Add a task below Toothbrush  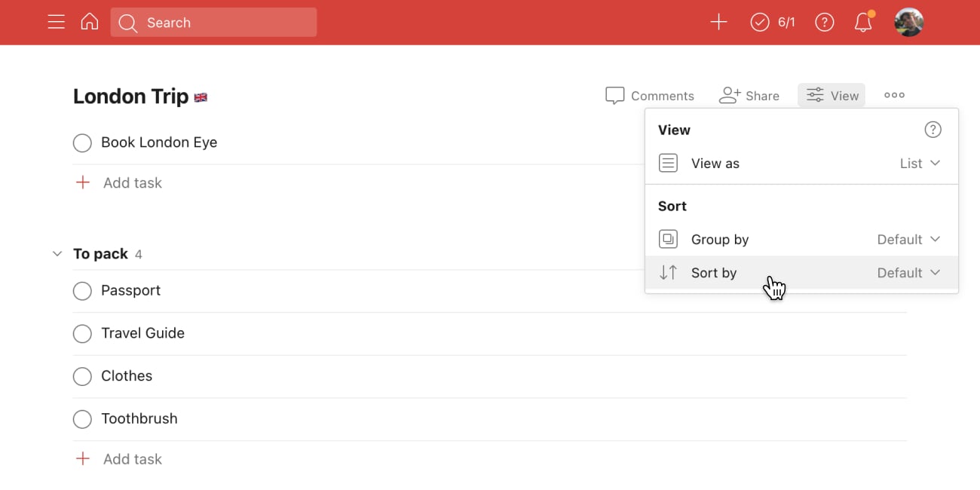click(118, 458)
